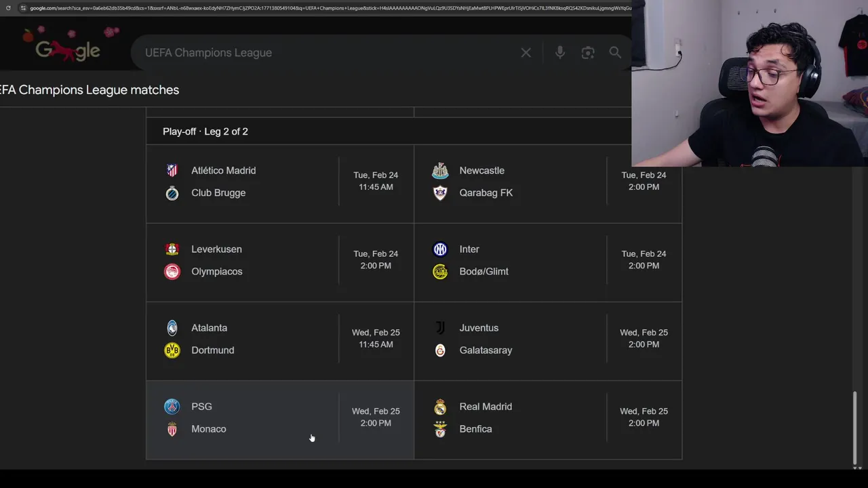Select the Real Madrid team name
The height and width of the screenshot is (488, 868).
click(486, 407)
